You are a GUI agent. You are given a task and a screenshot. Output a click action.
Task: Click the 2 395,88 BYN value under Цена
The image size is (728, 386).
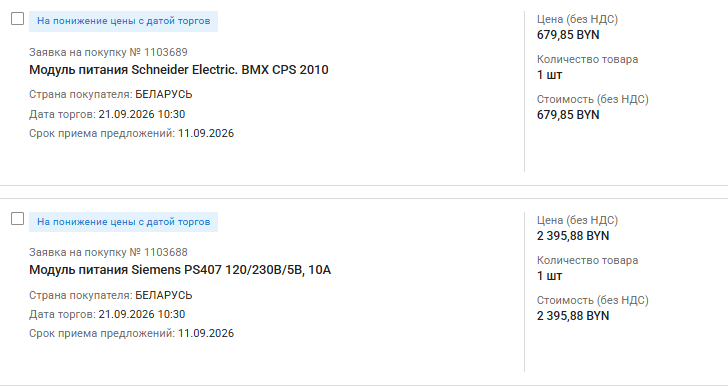pyautogui.click(x=573, y=236)
